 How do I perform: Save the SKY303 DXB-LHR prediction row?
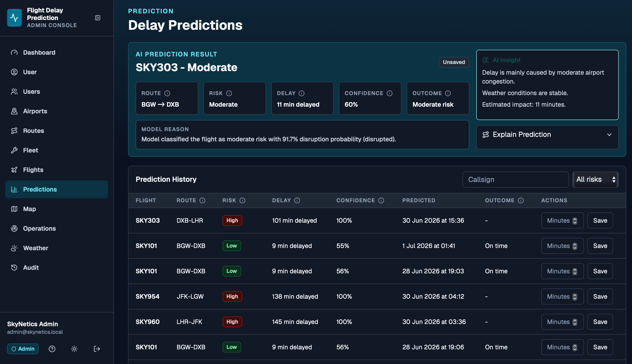click(x=600, y=220)
